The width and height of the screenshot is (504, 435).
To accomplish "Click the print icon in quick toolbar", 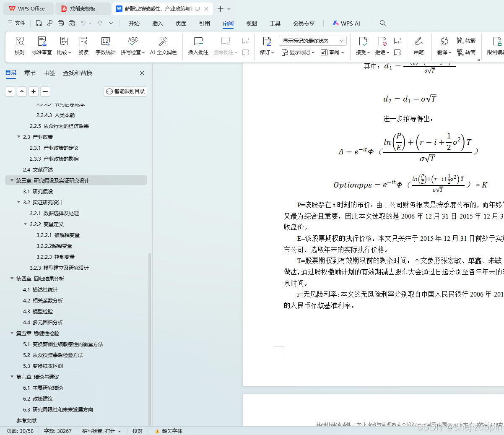I will (x=61, y=23).
